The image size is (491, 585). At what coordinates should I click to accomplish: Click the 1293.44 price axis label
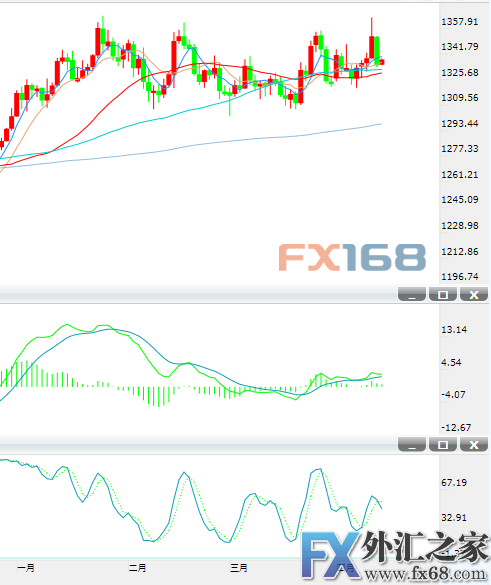click(x=460, y=123)
